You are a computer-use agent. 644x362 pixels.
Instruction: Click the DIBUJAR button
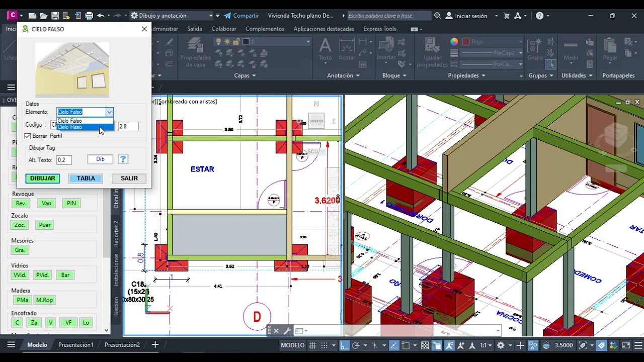[x=43, y=178]
